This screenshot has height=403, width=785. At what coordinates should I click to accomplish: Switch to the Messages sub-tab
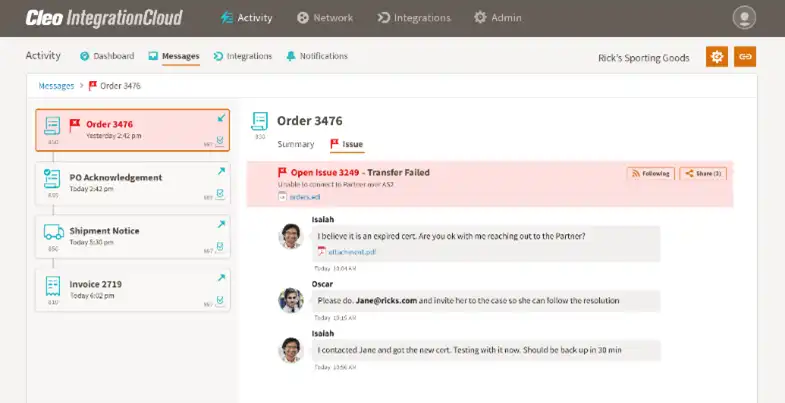tap(174, 56)
